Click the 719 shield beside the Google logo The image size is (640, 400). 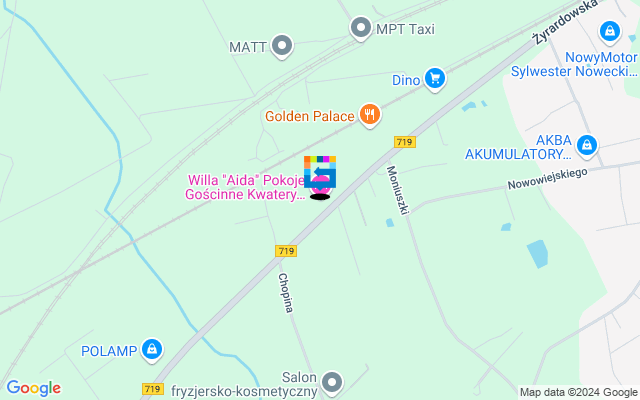coord(153,389)
